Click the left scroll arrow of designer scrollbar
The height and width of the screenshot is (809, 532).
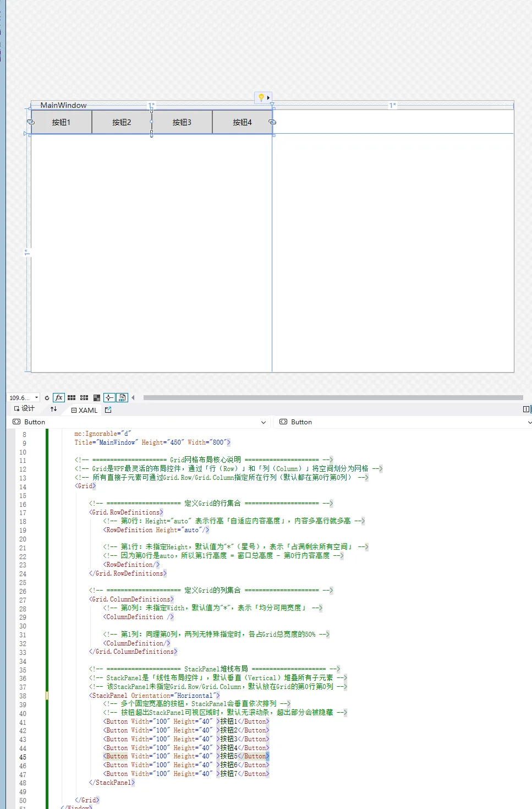pyautogui.click(x=133, y=397)
